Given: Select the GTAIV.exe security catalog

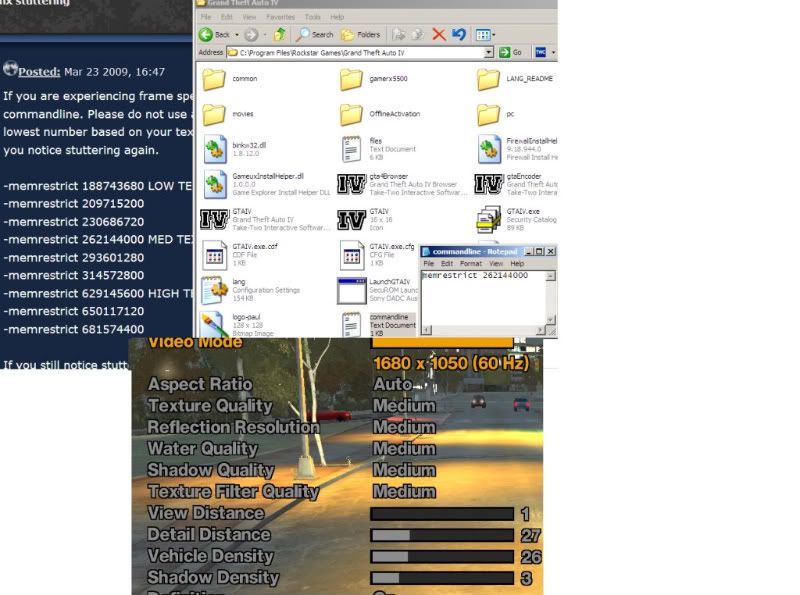Looking at the screenshot, I should tap(516, 219).
